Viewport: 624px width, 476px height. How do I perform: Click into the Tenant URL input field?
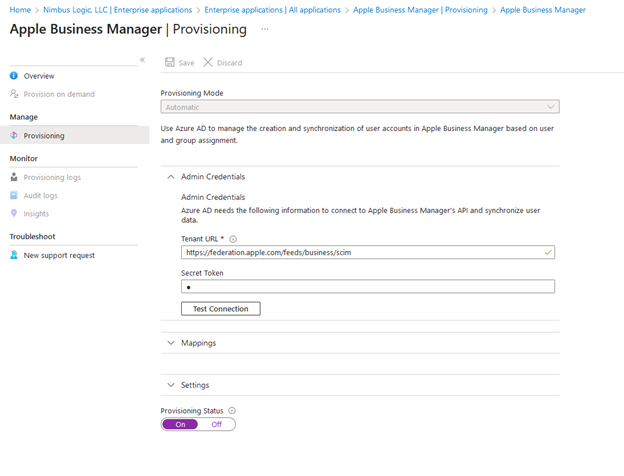coord(368,252)
